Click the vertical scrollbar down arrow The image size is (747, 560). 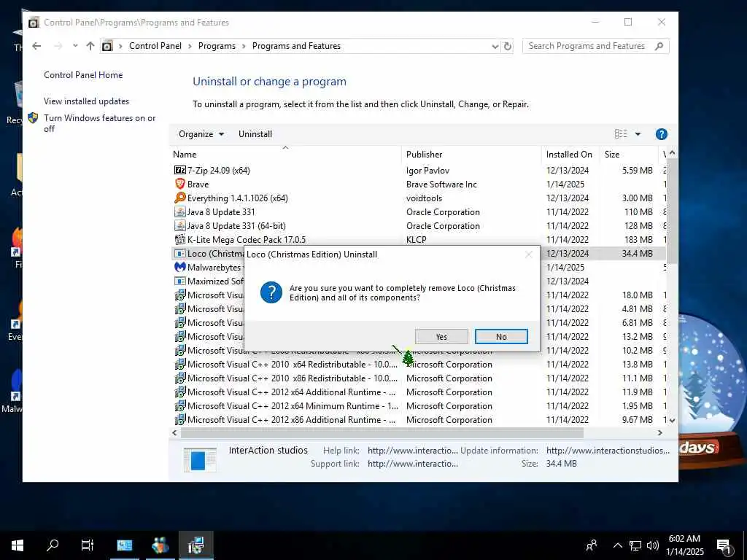(672, 421)
